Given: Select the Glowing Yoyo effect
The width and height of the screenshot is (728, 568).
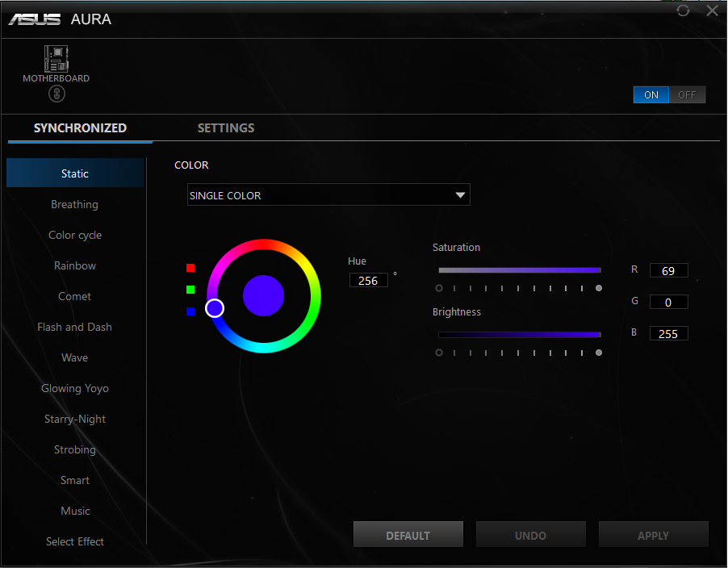Looking at the screenshot, I should point(75,388).
